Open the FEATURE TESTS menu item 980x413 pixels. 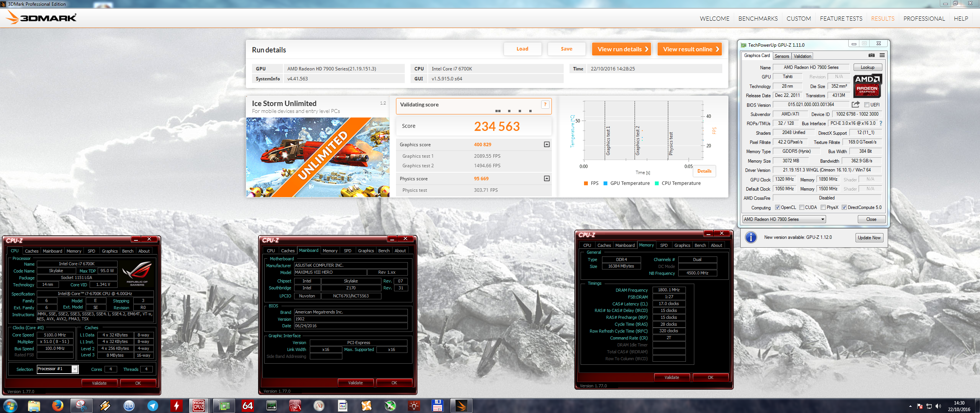(841, 18)
